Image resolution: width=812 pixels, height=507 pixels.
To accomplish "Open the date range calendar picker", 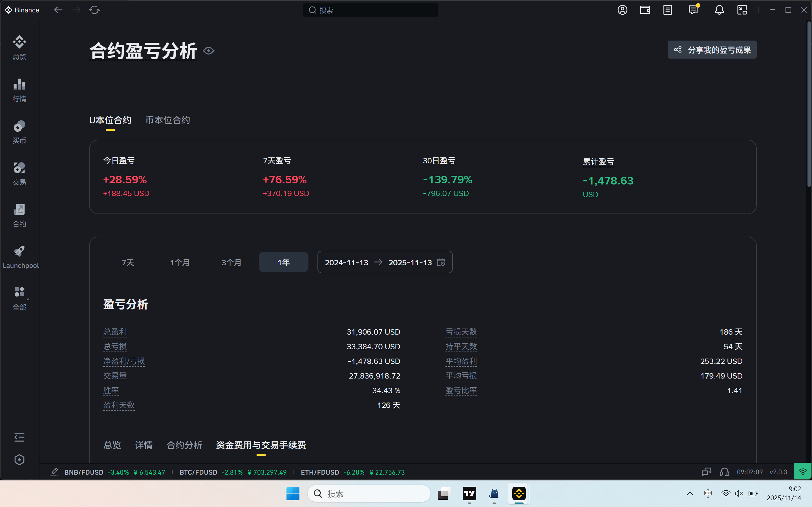I will point(441,262).
